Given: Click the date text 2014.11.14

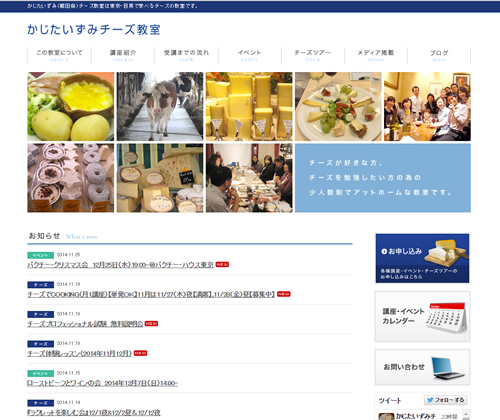Looking at the screenshot, I should pyautogui.click(x=68, y=403).
